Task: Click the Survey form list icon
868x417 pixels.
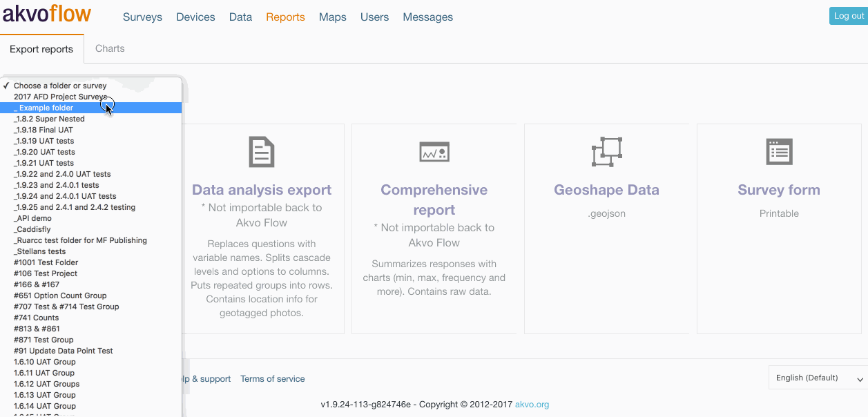Action: tap(780, 152)
